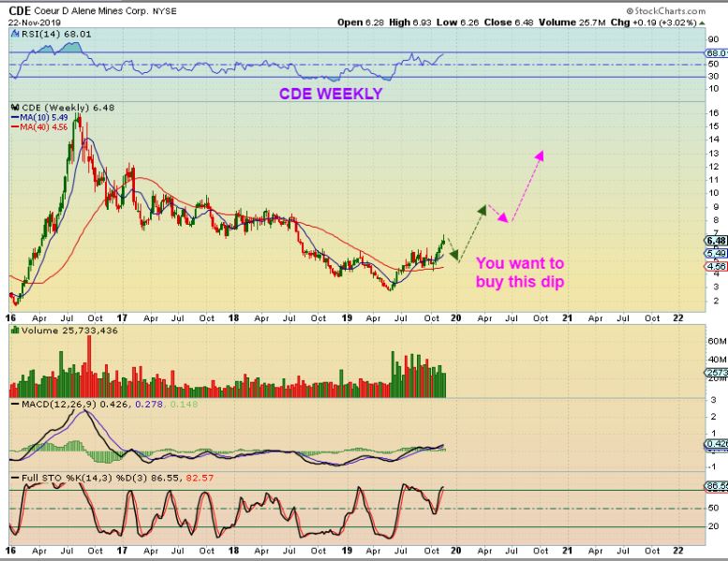728x561 pixels.
Task: Click the green downward dip arrow head
Action: click(x=454, y=255)
